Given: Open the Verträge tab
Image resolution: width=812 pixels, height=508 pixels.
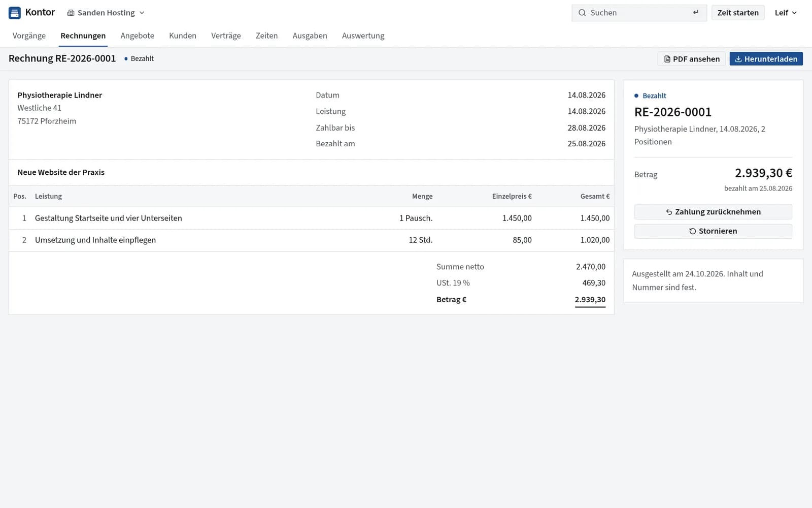Looking at the screenshot, I should (x=226, y=36).
